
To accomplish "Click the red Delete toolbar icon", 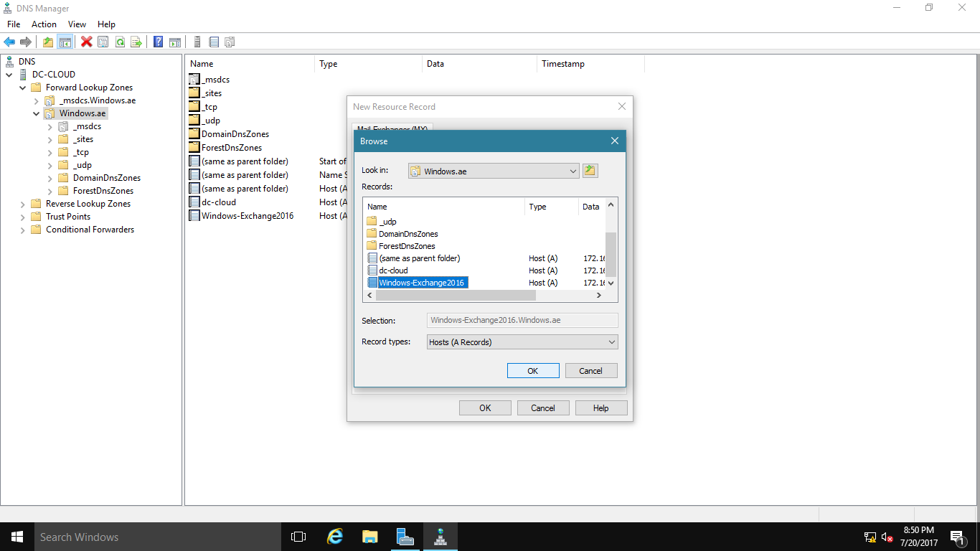I will click(x=87, y=42).
